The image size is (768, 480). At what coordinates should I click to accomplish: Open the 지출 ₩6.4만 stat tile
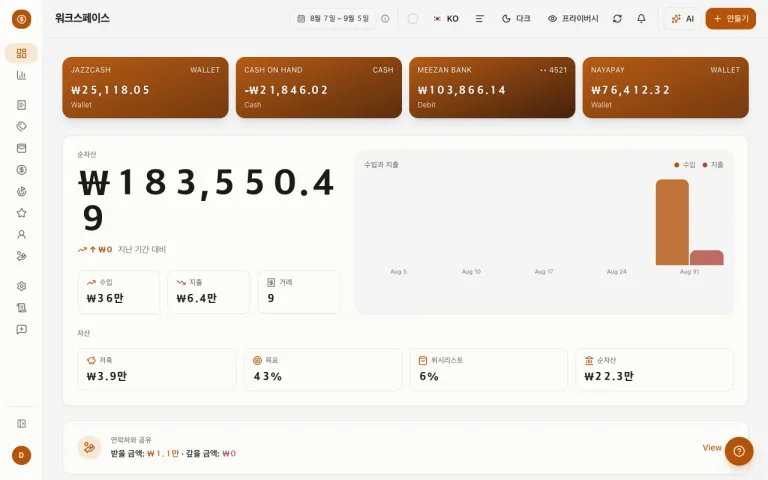click(209, 292)
